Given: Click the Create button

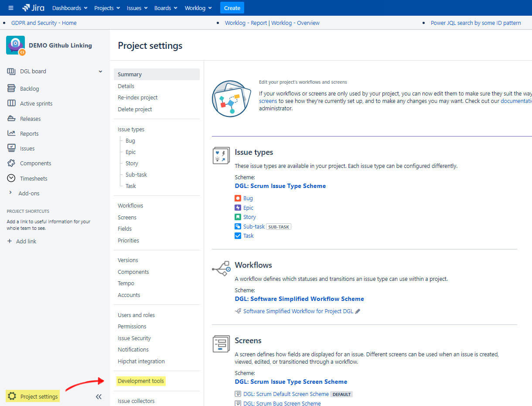Looking at the screenshot, I should [x=232, y=8].
